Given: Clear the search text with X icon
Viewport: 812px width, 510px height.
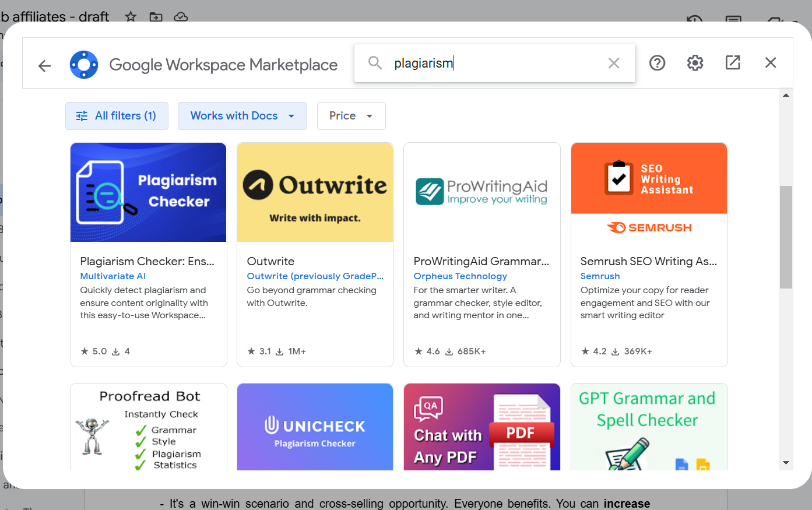Looking at the screenshot, I should pos(613,63).
